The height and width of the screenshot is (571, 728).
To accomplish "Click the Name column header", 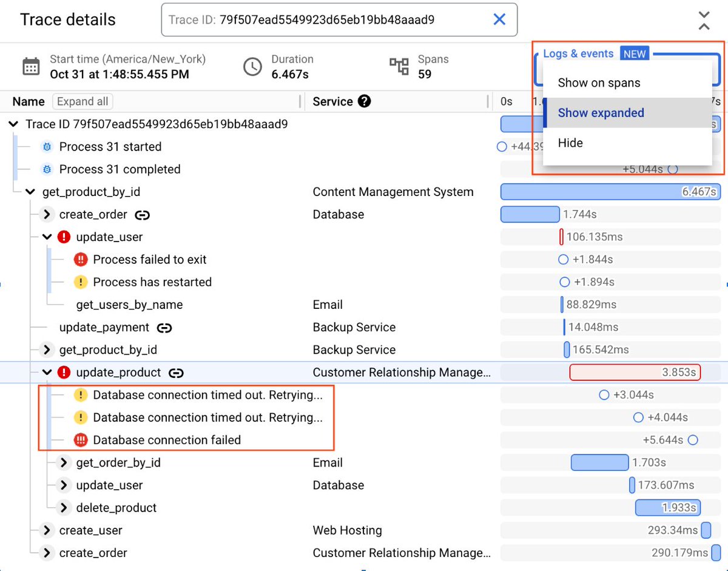I will coord(29,101).
